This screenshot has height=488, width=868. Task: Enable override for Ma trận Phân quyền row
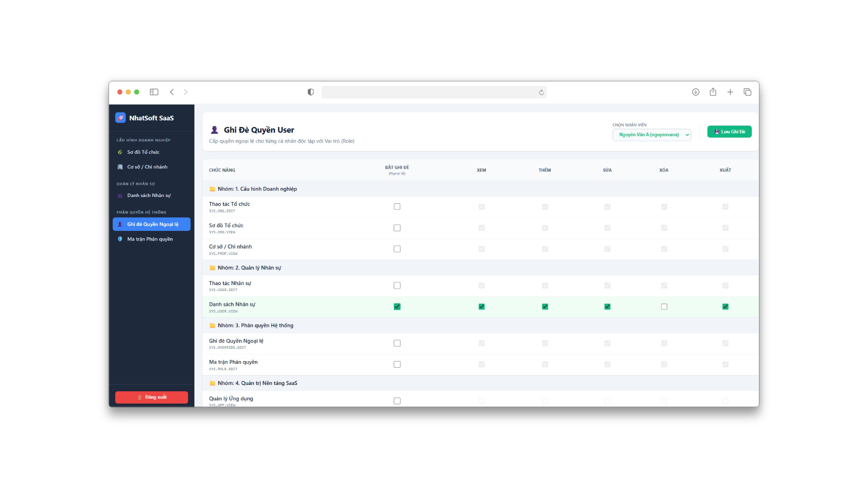point(397,365)
